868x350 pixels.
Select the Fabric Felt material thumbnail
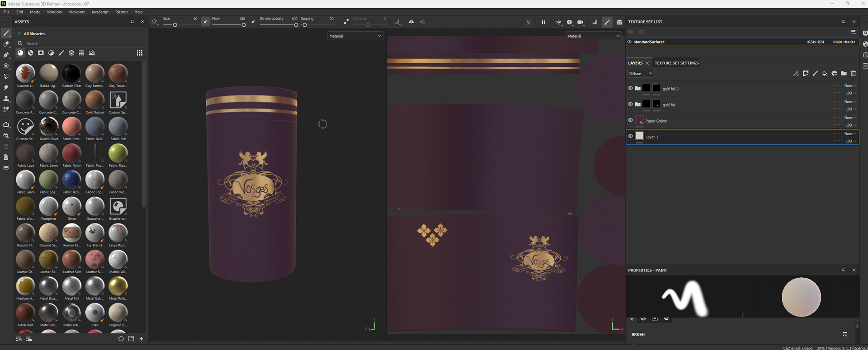118,127
